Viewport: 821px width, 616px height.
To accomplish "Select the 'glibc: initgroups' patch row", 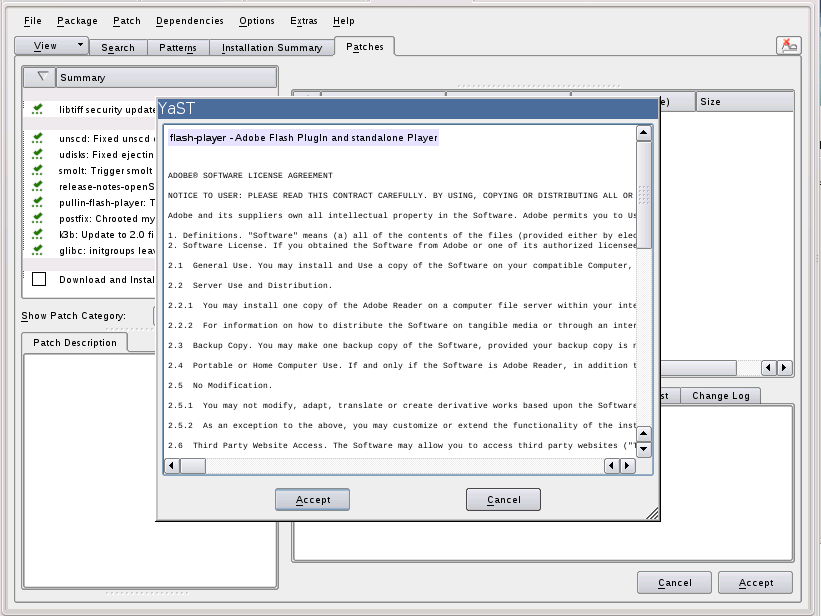I will [x=90, y=250].
